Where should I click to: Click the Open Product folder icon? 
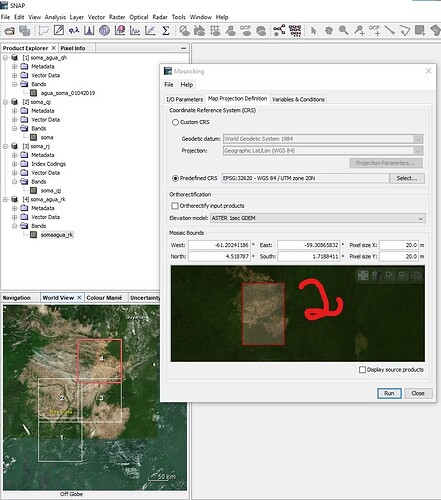click(x=10, y=31)
